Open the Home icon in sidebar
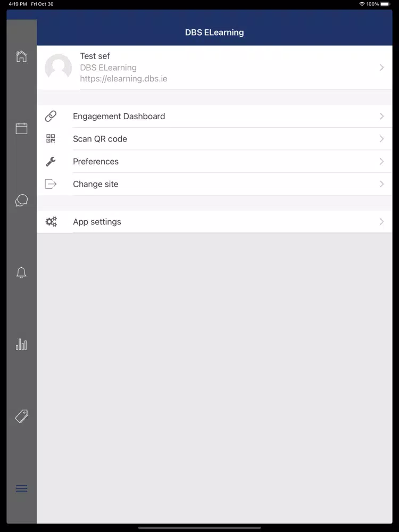The height and width of the screenshot is (532, 399). (21, 56)
